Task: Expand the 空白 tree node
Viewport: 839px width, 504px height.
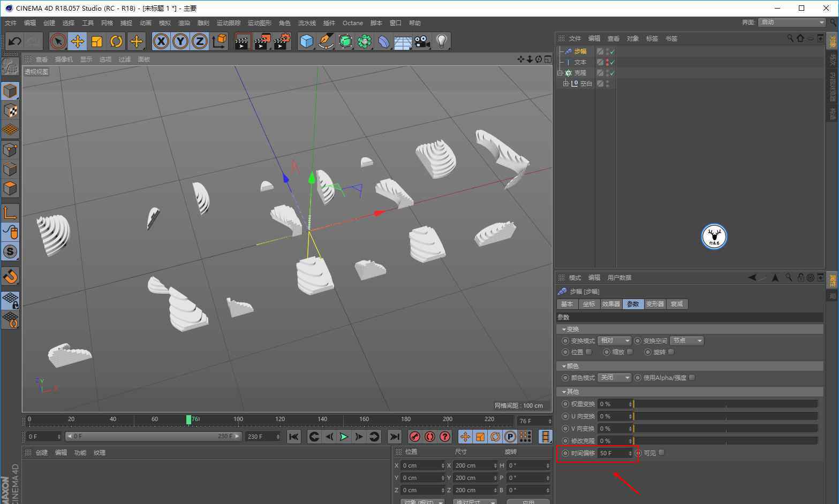Action: 566,83
